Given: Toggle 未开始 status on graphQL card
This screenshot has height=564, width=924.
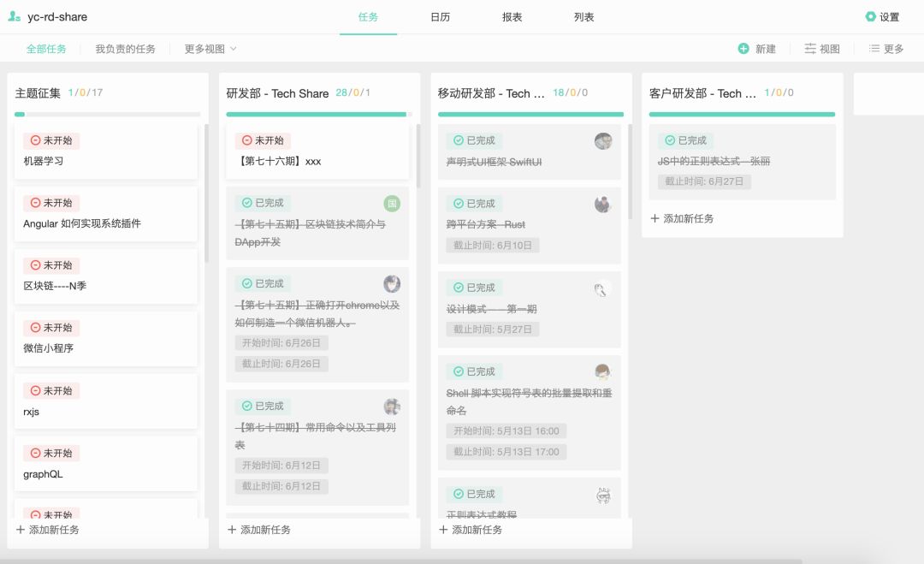Looking at the screenshot, I should click(51, 454).
